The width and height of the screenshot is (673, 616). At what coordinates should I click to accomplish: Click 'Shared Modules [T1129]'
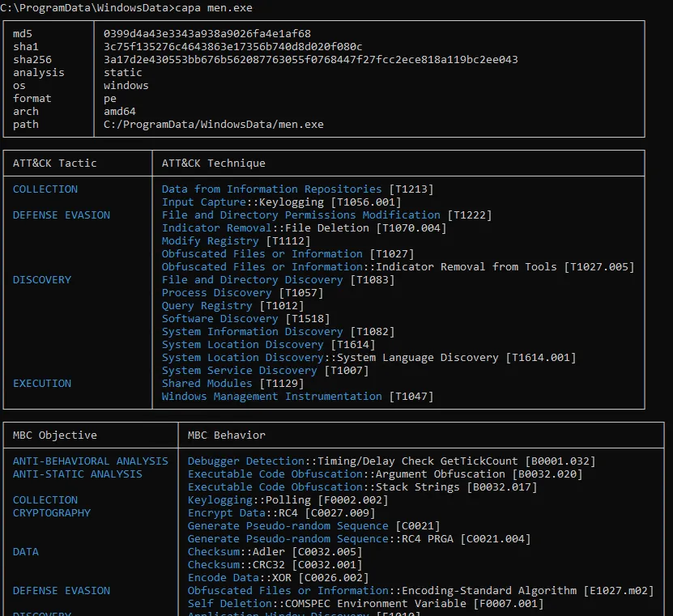[x=232, y=384]
